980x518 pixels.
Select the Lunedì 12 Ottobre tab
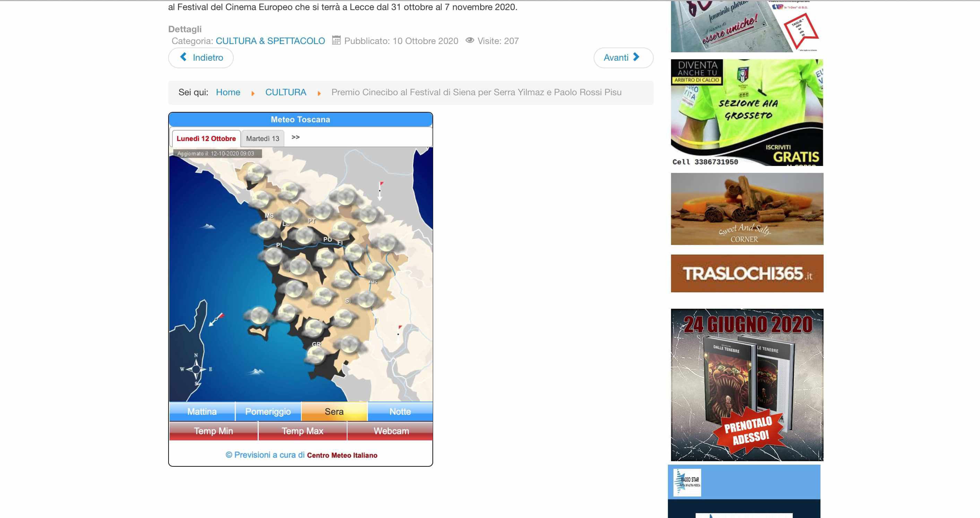pos(206,139)
